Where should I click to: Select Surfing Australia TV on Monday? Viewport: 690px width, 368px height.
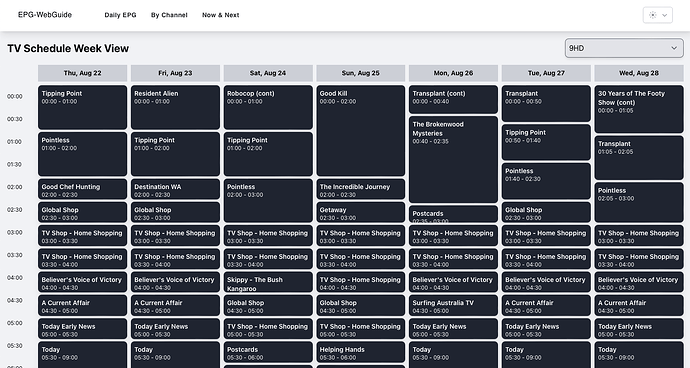pos(453,305)
